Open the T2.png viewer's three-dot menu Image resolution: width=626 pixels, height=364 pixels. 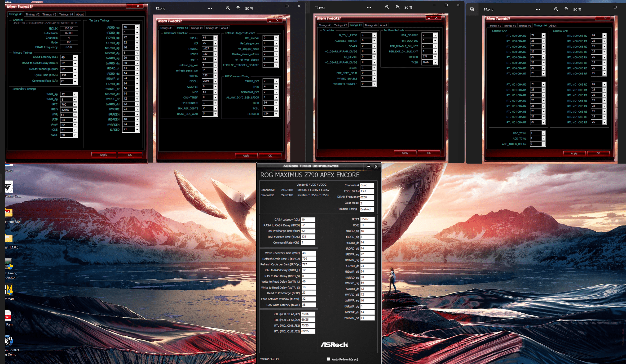pyautogui.click(x=210, y=8)
